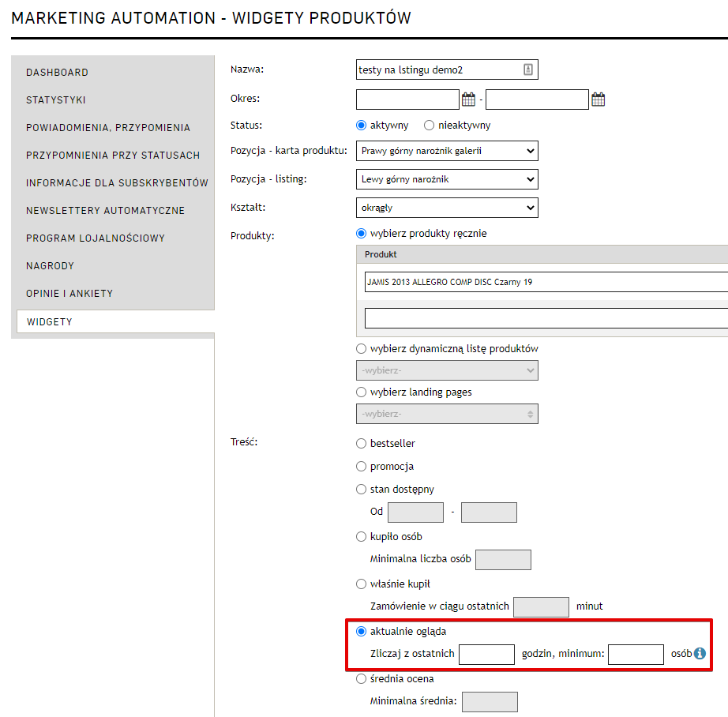This screenshot has width=728, height=717.
Task: Select the promocja radio button
Action: [362, 467]
